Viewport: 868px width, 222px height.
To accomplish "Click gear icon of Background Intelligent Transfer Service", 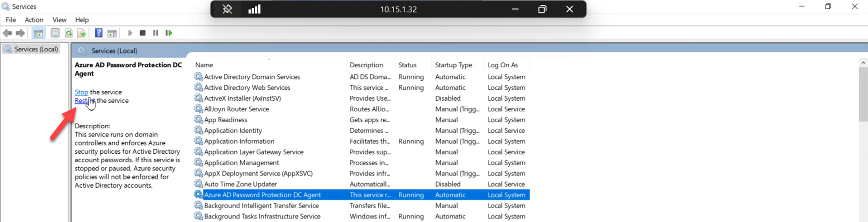I will pyautogui.click(x=198, y=205).
